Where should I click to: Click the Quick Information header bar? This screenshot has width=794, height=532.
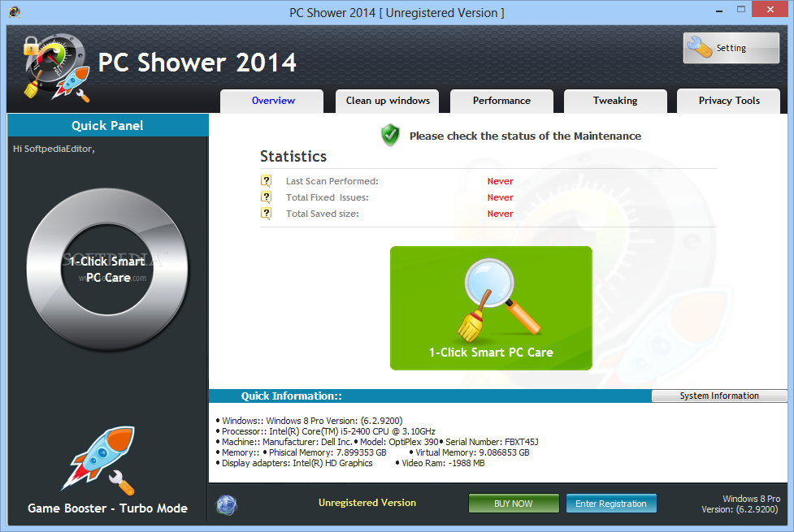430,396
